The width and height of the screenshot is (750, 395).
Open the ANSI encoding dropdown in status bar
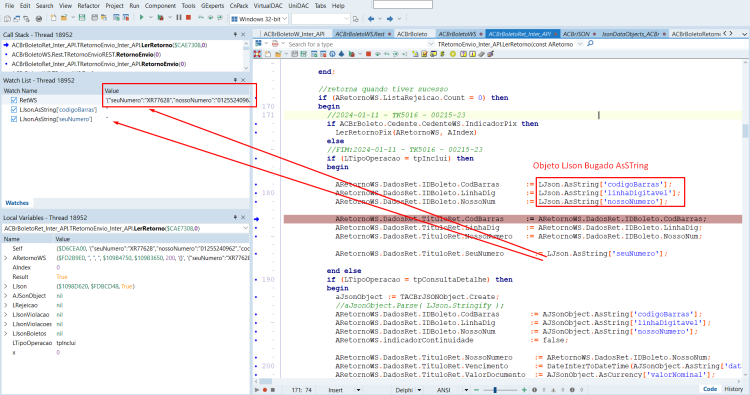pyautogui.click(x=466, y=390)
